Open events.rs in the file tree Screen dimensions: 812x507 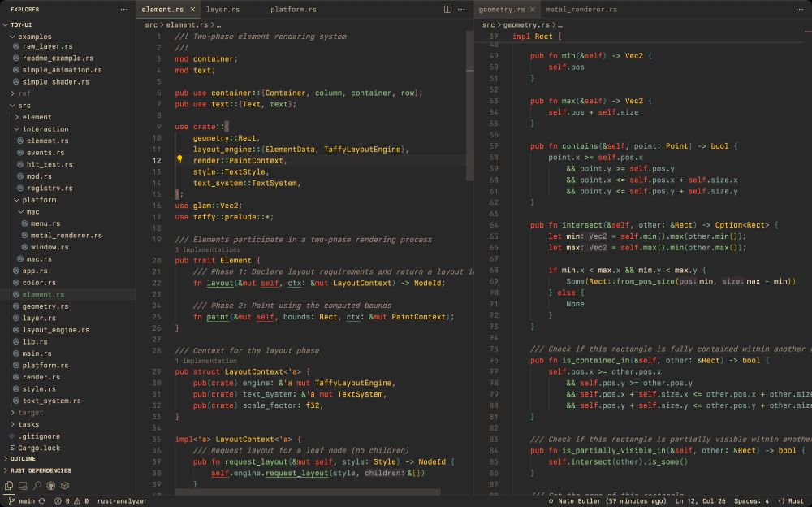[45, 153]
